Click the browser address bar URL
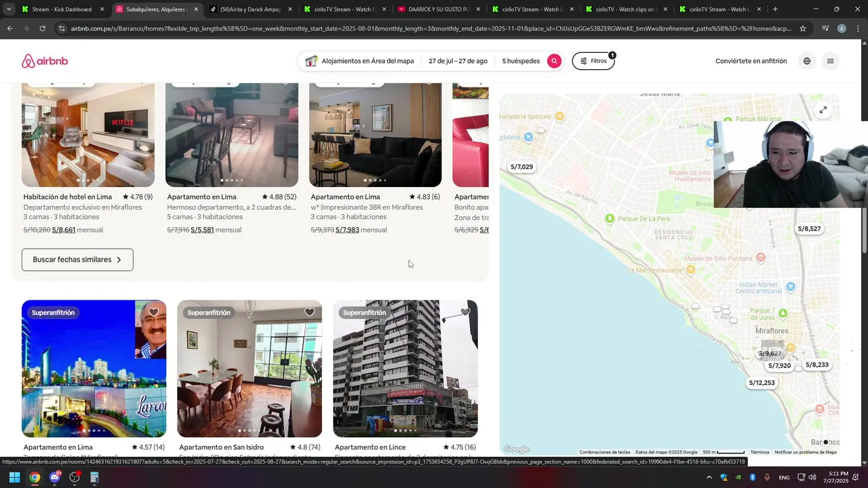 click(431, 28)
